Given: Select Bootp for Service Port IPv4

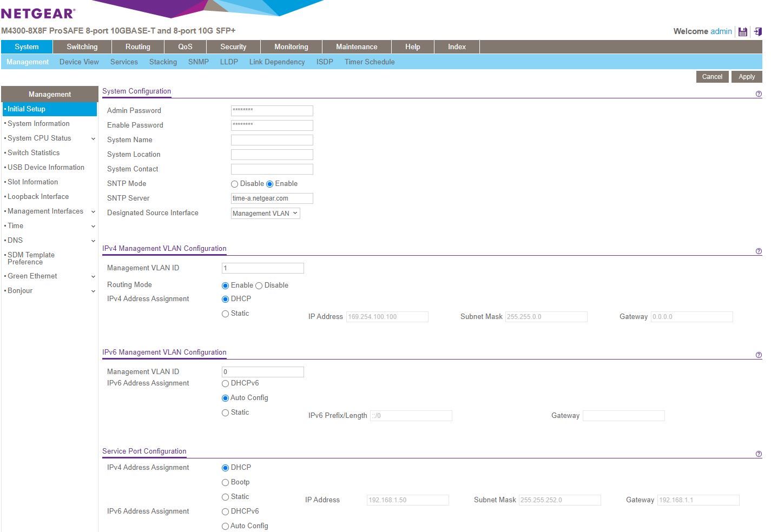Looking at the screenshot, I should (x=226, y=483).
